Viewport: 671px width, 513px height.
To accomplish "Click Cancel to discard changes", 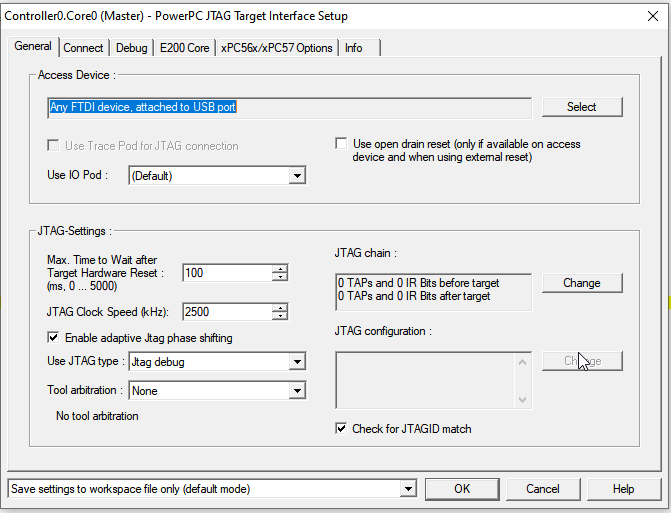I will tap(543, 489).
